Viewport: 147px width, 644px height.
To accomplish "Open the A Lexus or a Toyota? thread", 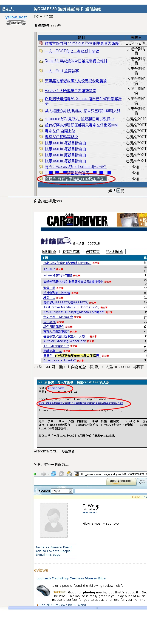I will (x=59, y=360).
